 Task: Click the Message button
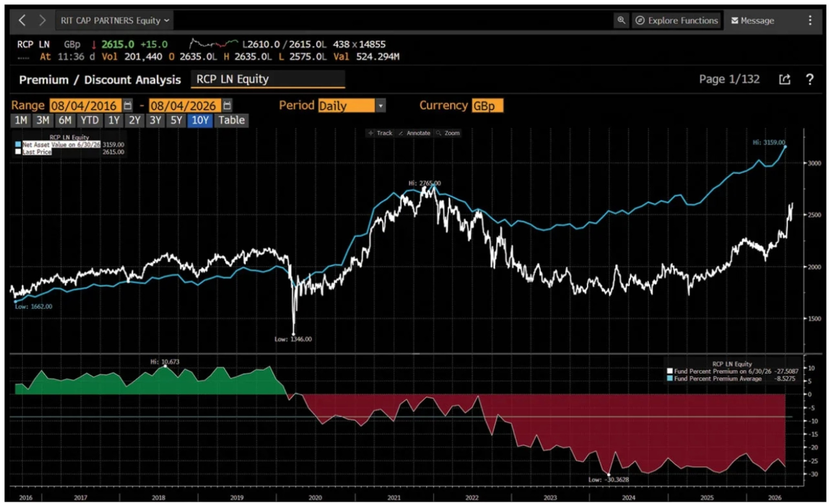click(753, 20)
